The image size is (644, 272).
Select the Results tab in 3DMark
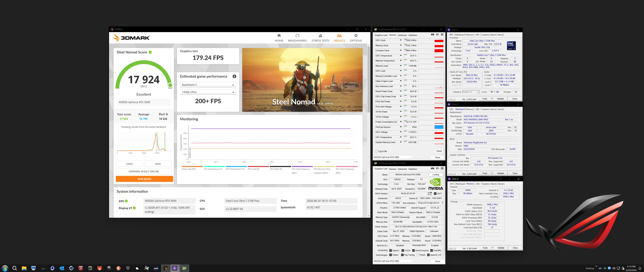339,38
